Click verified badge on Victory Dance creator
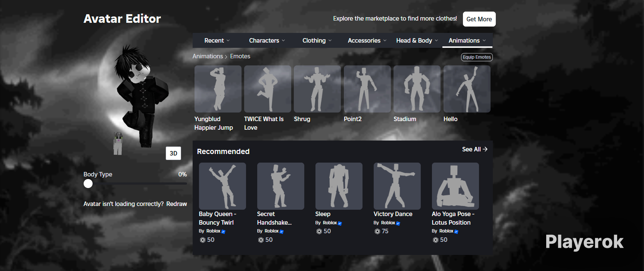This screenshot has width=644, height=271. [398, 224]
